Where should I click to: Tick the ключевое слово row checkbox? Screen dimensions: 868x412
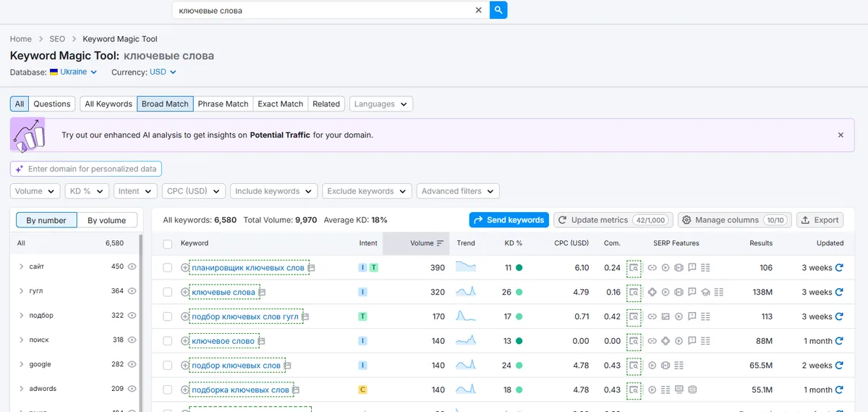tap(168, 341)
